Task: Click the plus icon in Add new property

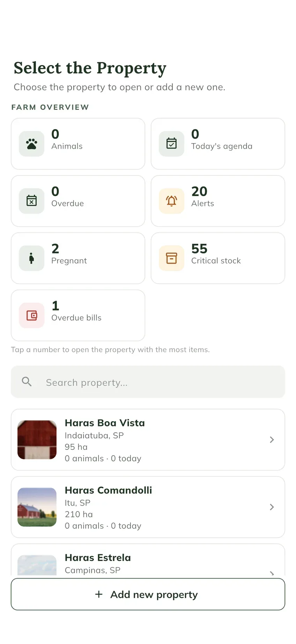Action: [x=99, y=594]
